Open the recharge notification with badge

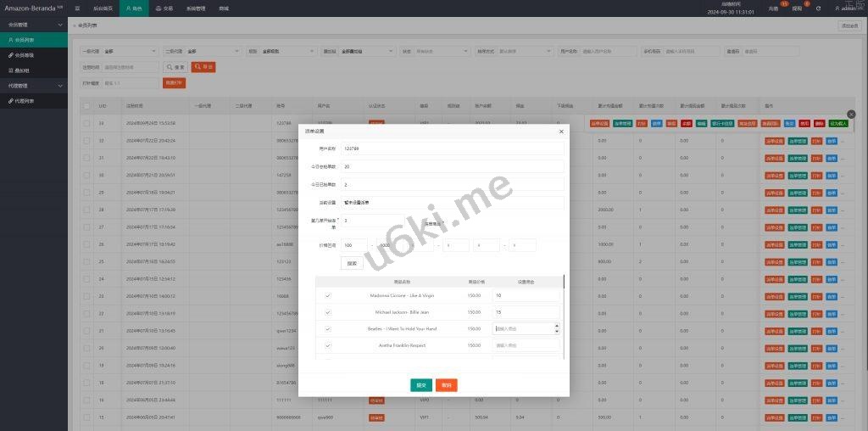(x=773, y=8)
